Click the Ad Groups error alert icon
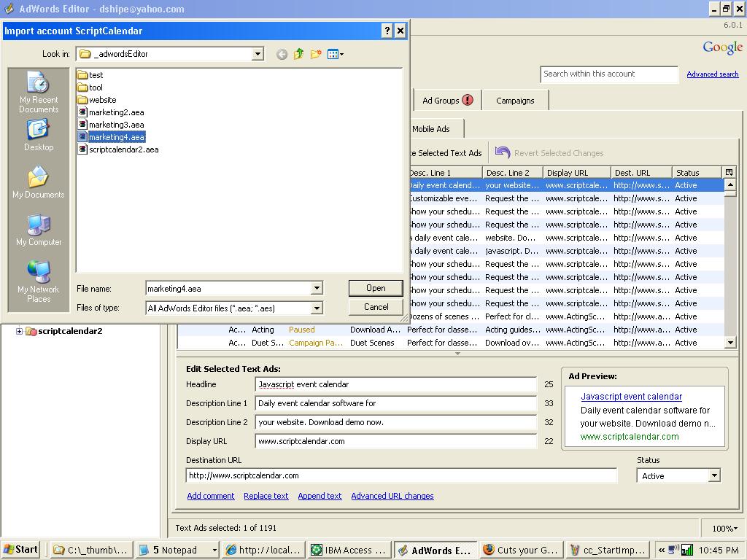Viewport: 747px width, 560px height. click(x=468, y=100)
